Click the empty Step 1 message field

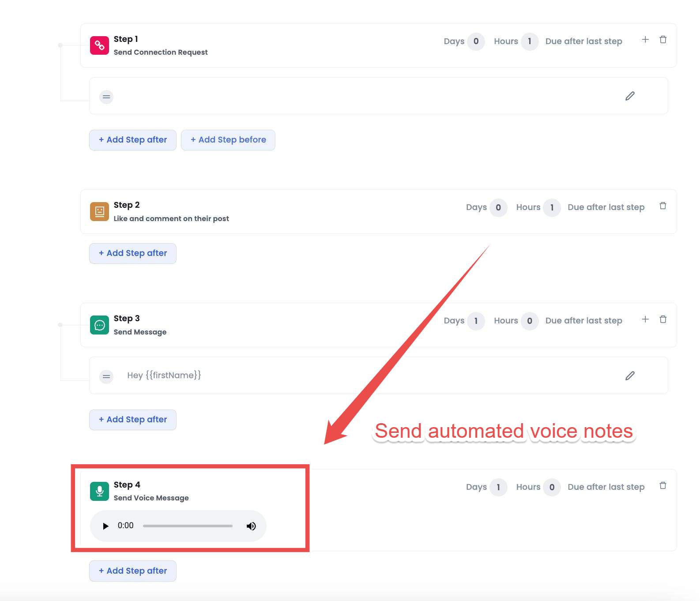[x=378, y=96]
